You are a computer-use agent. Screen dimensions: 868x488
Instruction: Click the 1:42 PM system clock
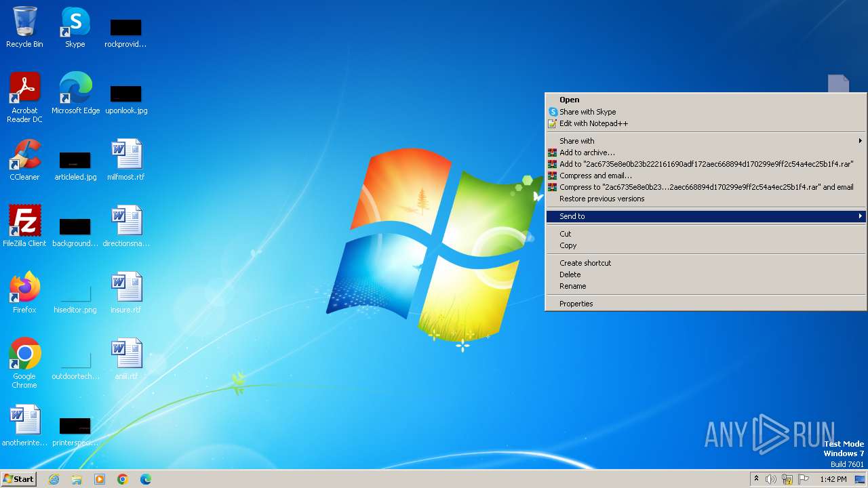coord(833,479)
